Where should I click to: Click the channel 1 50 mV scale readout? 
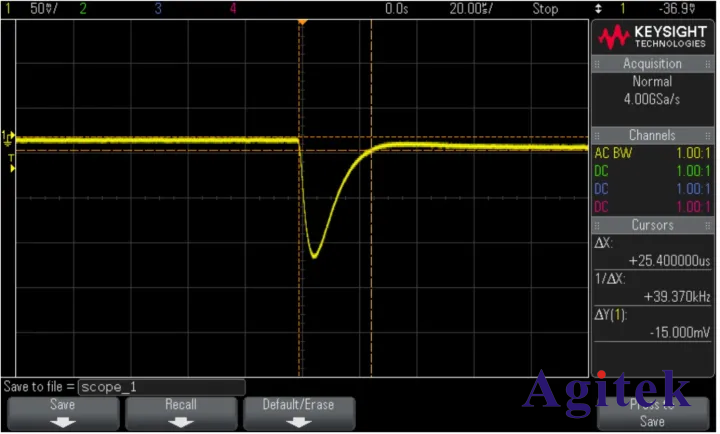pyautogui.click(x=43, y=8)
